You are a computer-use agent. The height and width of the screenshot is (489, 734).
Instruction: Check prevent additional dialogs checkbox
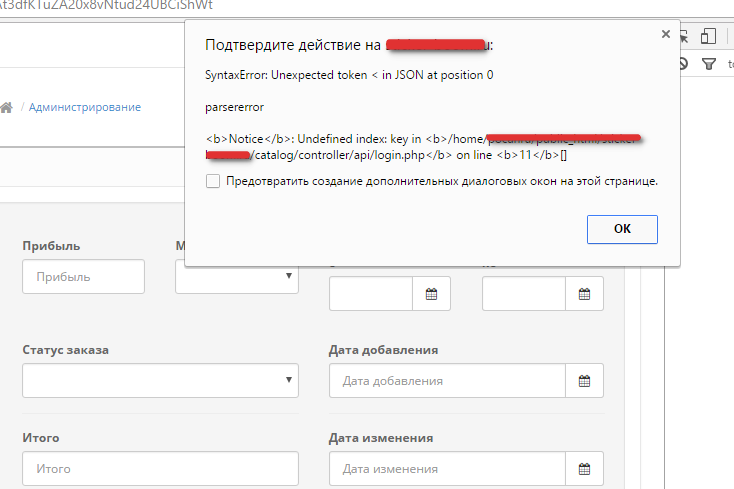pyautogui.click(x=213, y=181)
